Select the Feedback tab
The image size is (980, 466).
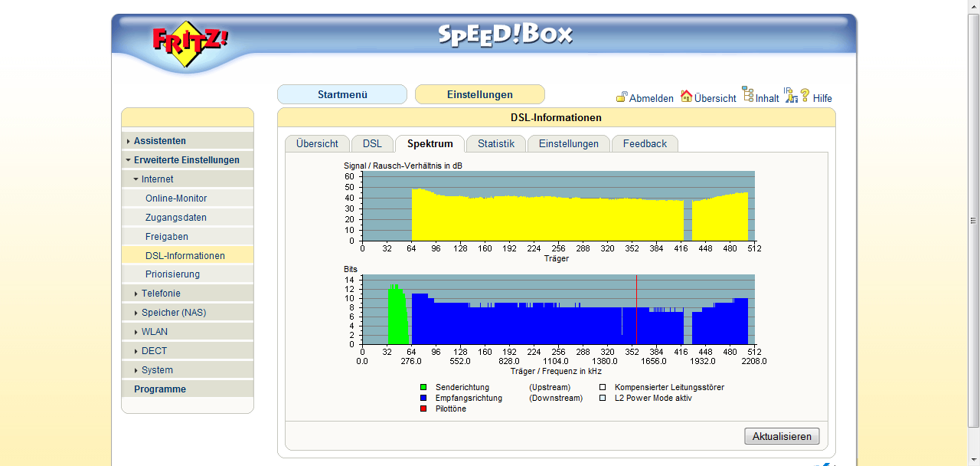click(644, 144)
